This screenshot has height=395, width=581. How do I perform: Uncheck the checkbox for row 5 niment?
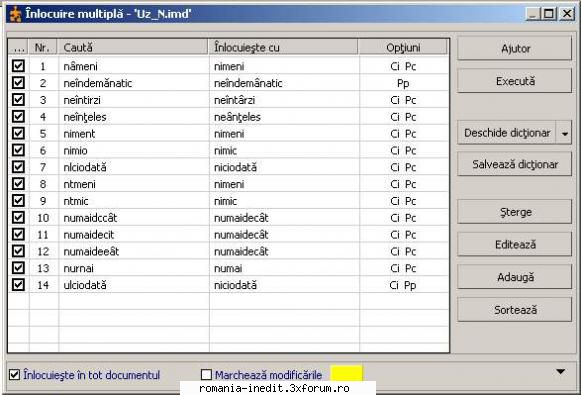18,133
